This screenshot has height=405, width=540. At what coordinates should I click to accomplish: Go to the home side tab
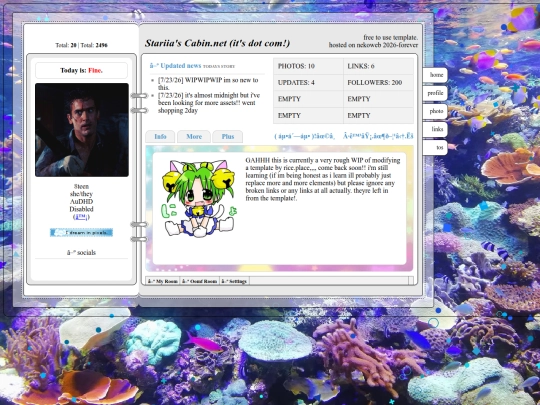(435, 75)
